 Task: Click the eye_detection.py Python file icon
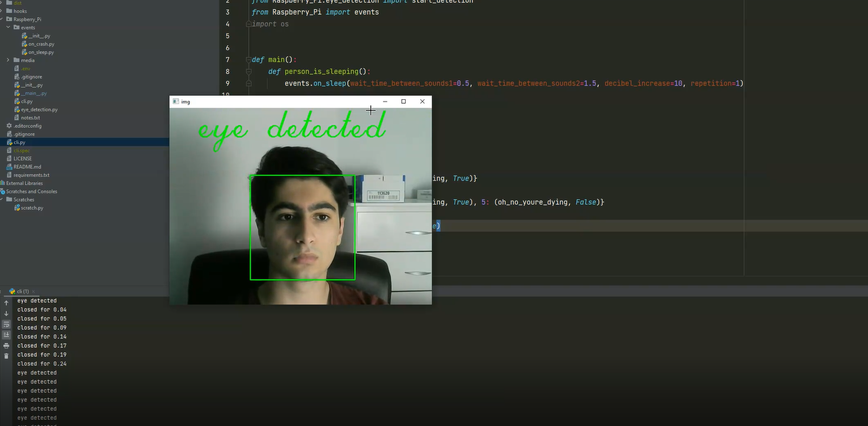click(x=16, y=109)
